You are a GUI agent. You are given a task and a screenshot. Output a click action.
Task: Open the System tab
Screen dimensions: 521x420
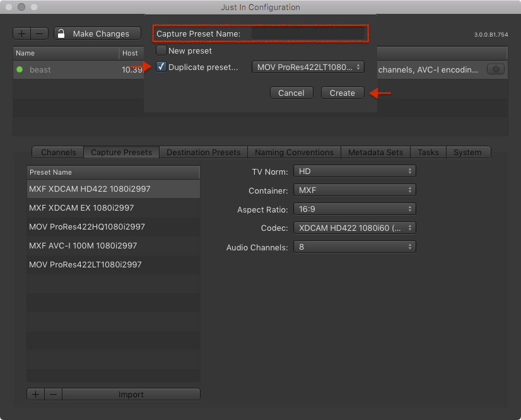pos(467,152)
